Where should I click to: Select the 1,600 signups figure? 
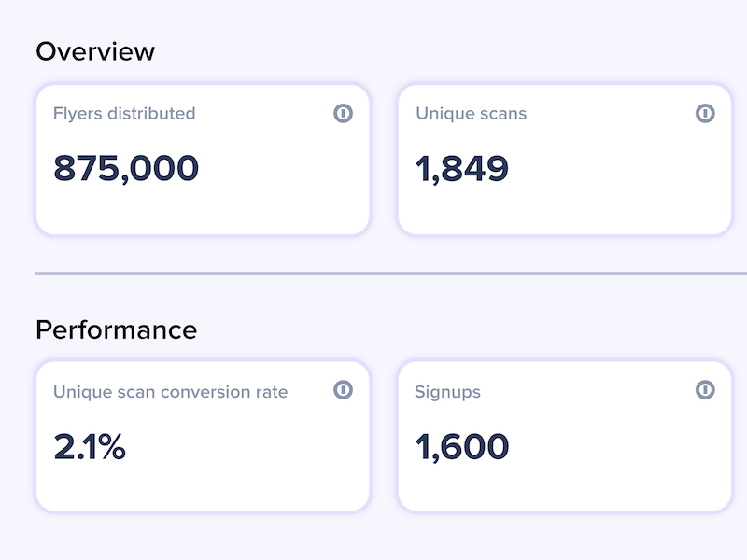(x=462, y=447)
